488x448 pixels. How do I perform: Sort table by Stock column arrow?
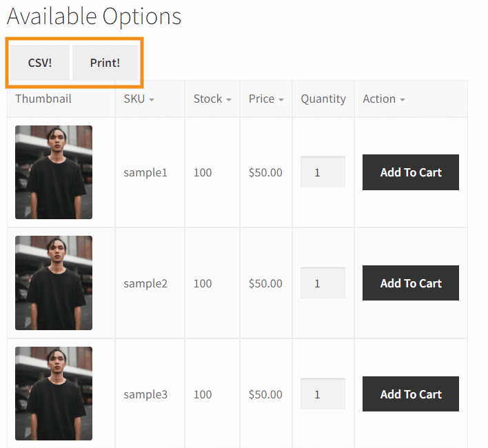tap(228, 100)
